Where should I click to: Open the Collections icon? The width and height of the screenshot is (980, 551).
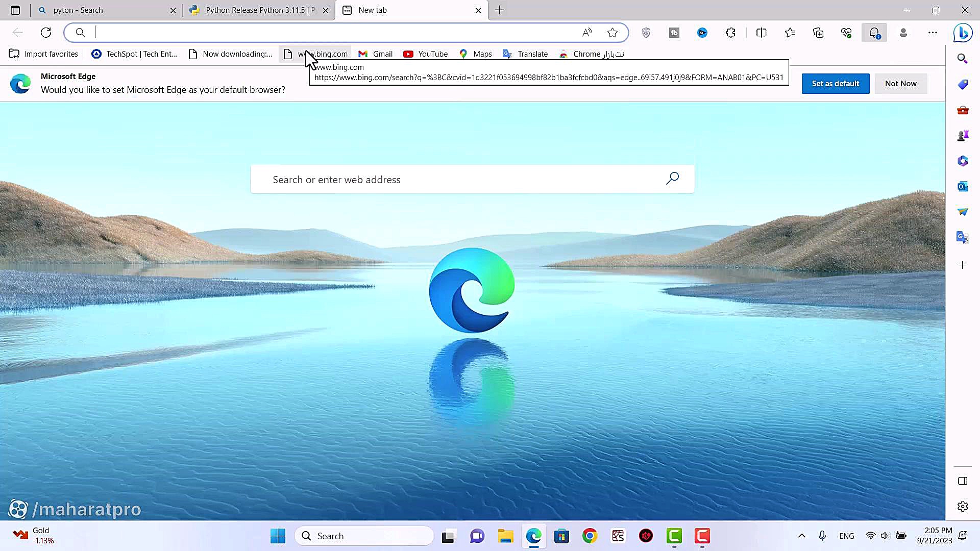click(818, 33)
